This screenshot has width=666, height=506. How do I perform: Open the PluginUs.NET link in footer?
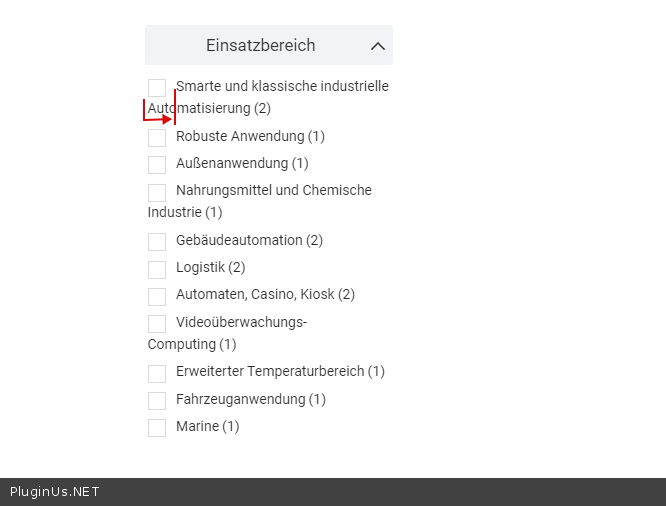55,492
